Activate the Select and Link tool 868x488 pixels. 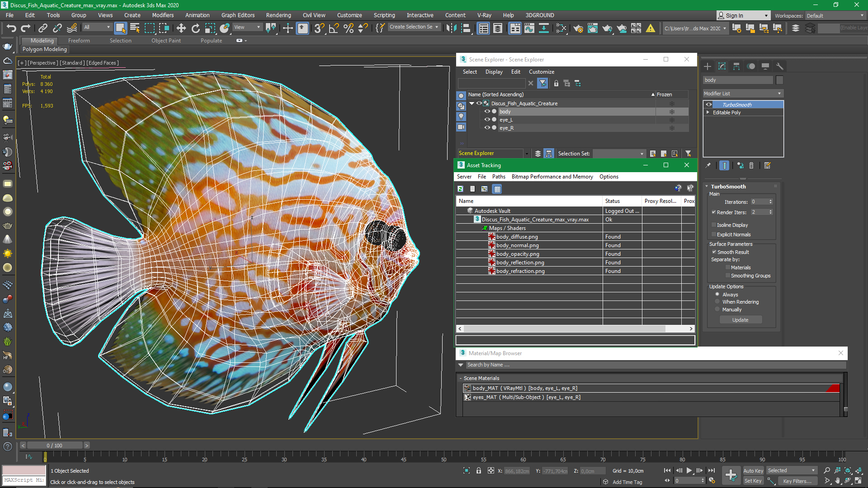[42, 28]
